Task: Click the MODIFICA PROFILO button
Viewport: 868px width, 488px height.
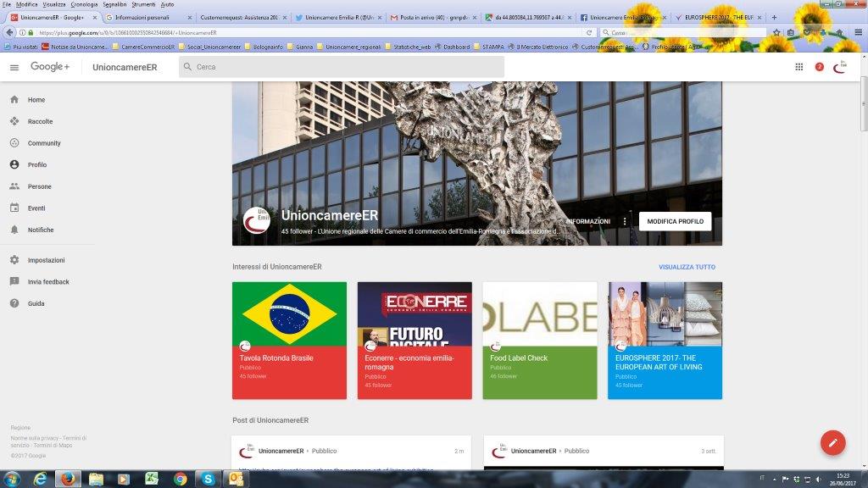Action: 675,221
